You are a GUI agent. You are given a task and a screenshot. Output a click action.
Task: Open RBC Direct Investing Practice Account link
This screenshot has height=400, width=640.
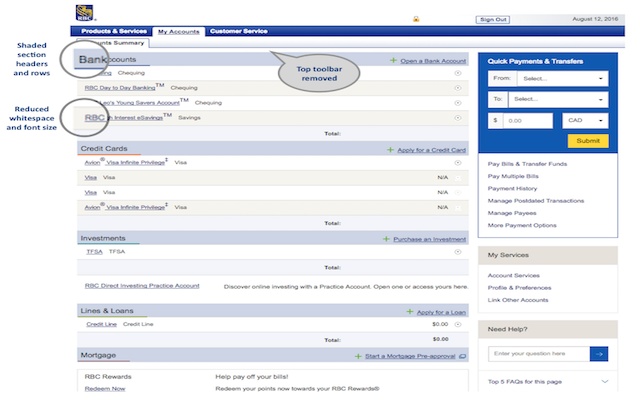142,286
